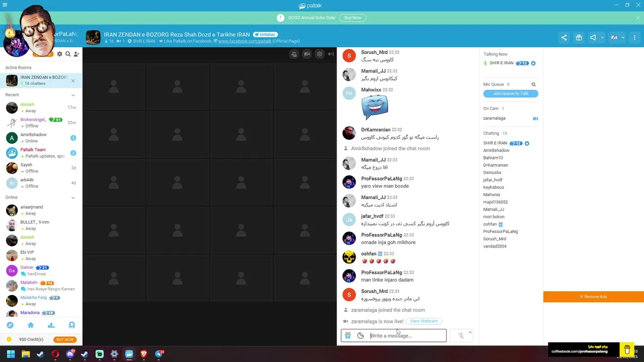644x362 pixels.
Task: Open the send gift icon in header
Action: 579,38
